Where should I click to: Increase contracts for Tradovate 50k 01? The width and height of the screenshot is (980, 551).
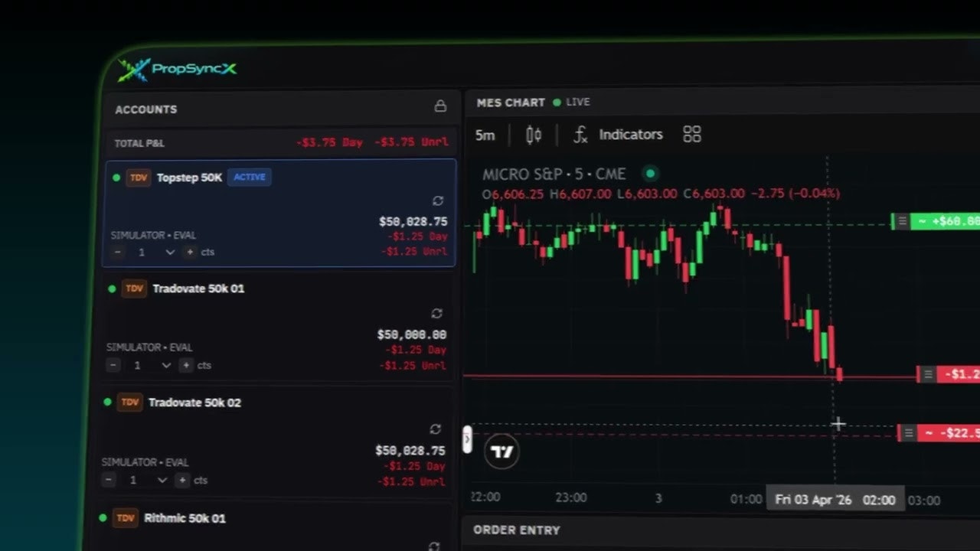[x=186, y=366]
